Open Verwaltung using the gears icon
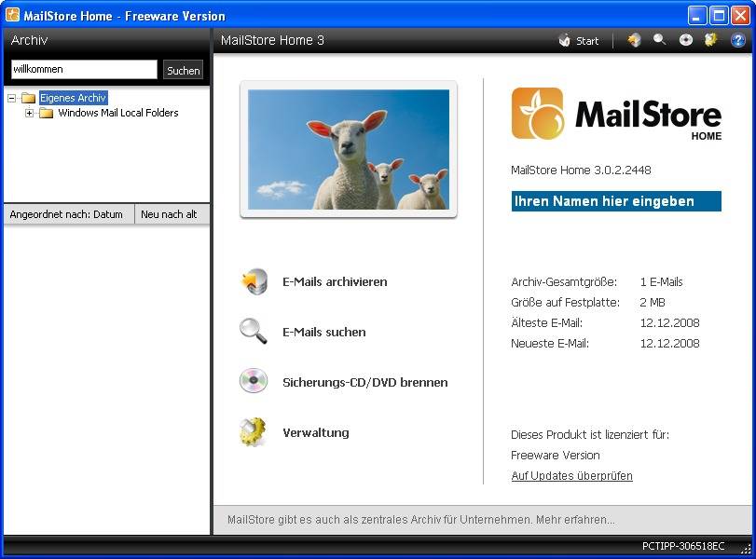Image resolution: width=756 pixels, height=559 pixels. click(x=253, y=433)
